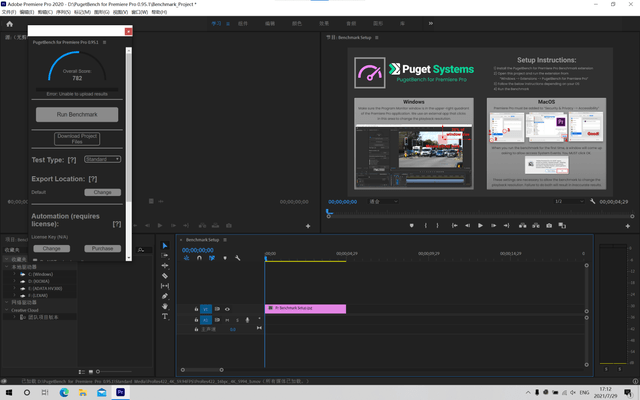The height and width of the screenshot is (400, 640).
Task: Open PugetBench panel hamburger menu
Action: point(104,42)
